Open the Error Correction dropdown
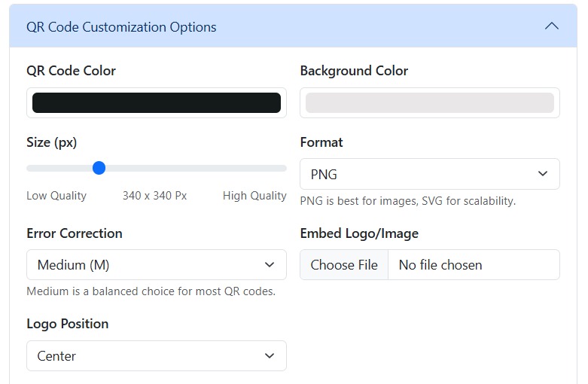Screen dimensions: 588x384 [x=157, y=265]
